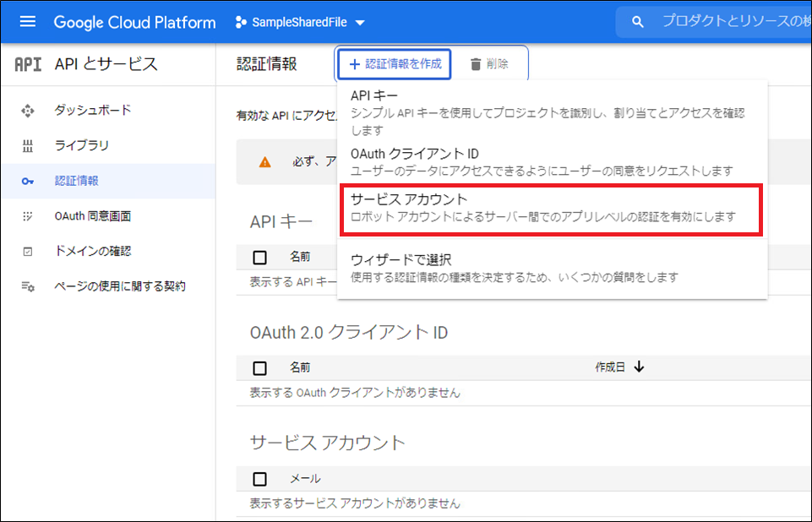Expand the SampleSharedFile project dropdown arrow
The width and height of the screenshot is (812, 522).
pyautogui.click(x=361, y=23)
